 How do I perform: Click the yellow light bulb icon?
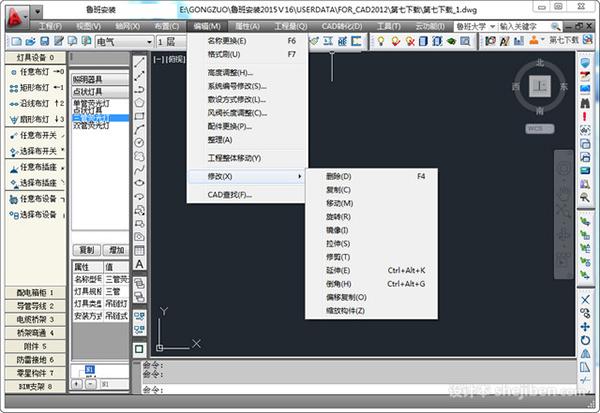point(381,41)
